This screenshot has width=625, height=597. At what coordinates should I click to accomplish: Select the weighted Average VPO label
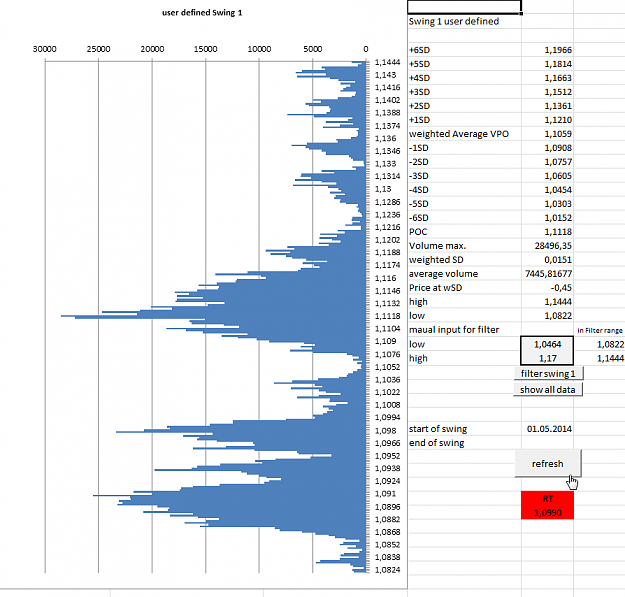tap(459, 134)
